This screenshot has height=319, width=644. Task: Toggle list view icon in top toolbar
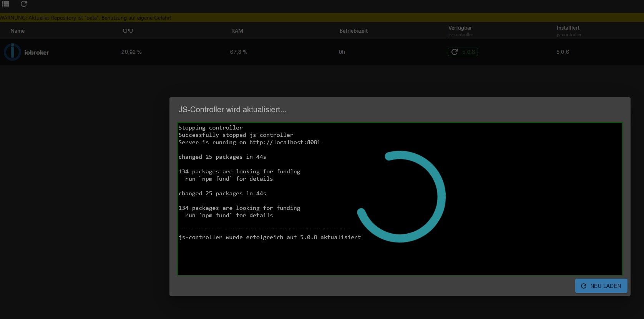(x=5, y=4)
